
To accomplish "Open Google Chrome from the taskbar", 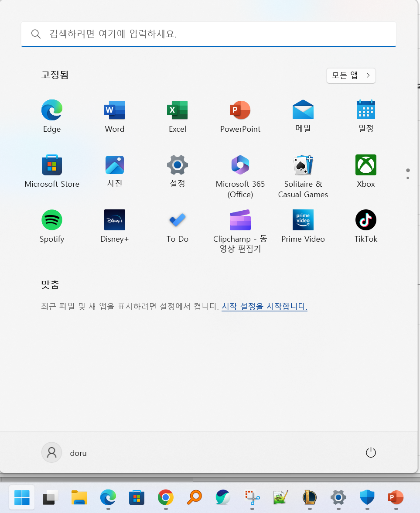I will 166,498.
